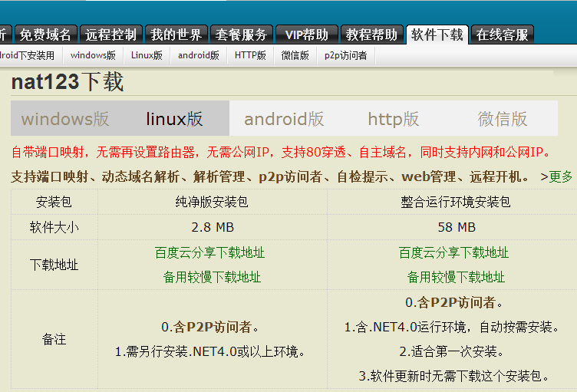Click the 纯净版安装包 column header
577x392 pixels.
pos(212,202)
